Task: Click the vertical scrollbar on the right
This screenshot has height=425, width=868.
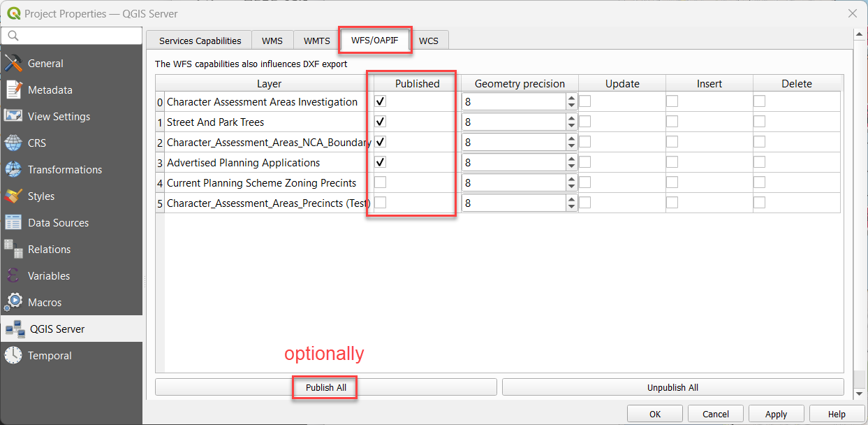Action: pyautogui.click(x=860, y=210)
